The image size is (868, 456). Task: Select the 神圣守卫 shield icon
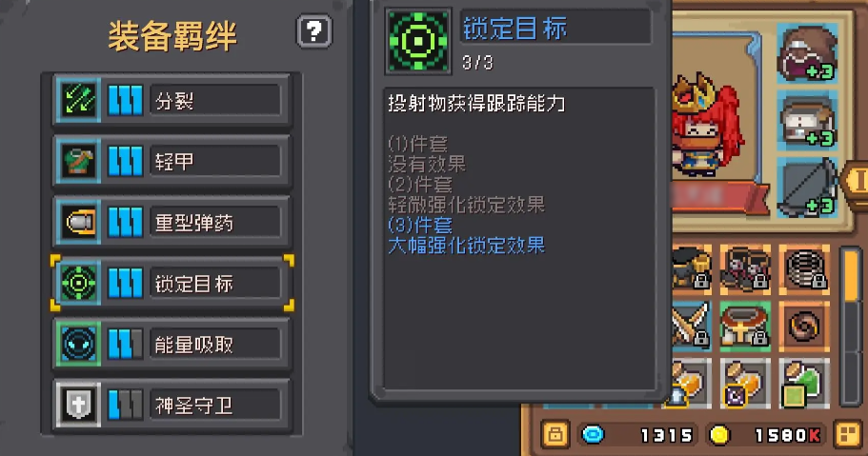point(78,405)
